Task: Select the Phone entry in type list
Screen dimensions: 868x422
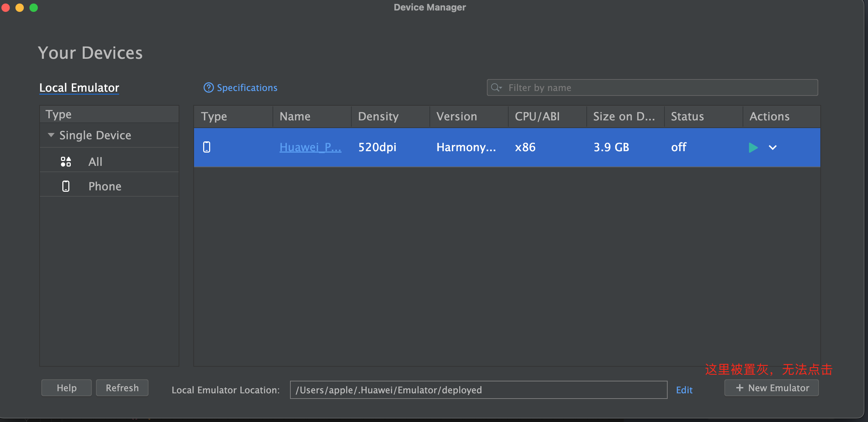Action: tap(105, 186)
